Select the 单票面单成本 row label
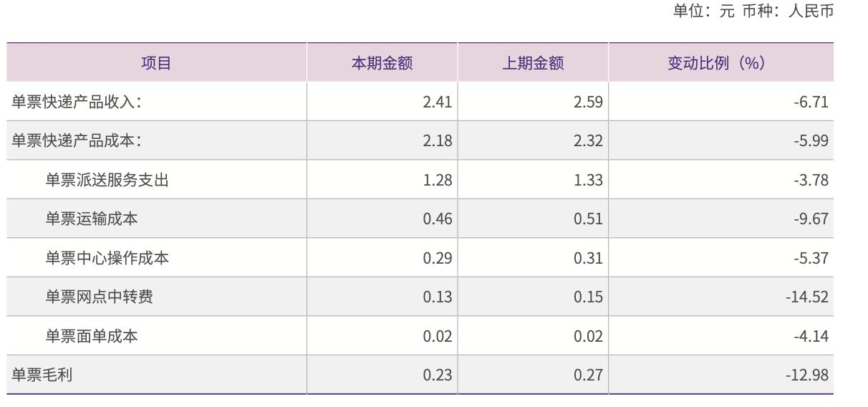 click(x=92, y=335)
